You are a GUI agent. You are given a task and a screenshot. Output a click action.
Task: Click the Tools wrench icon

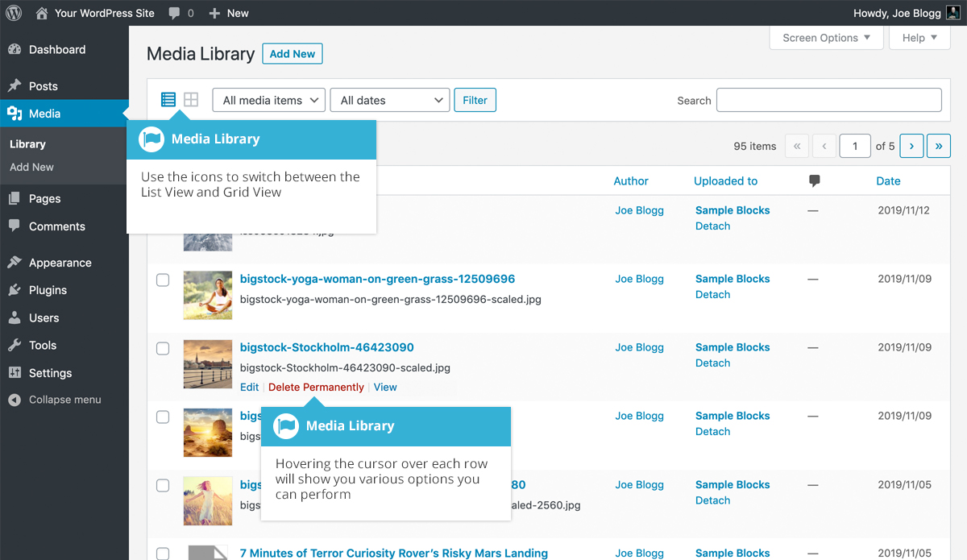pyautogui.click(x=15, y=345)
